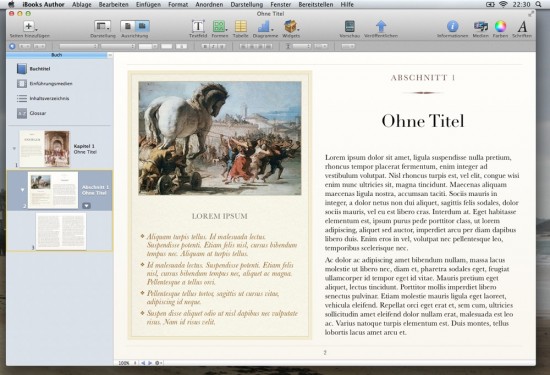Click the Vorschau preview icon

coord(350,26)
